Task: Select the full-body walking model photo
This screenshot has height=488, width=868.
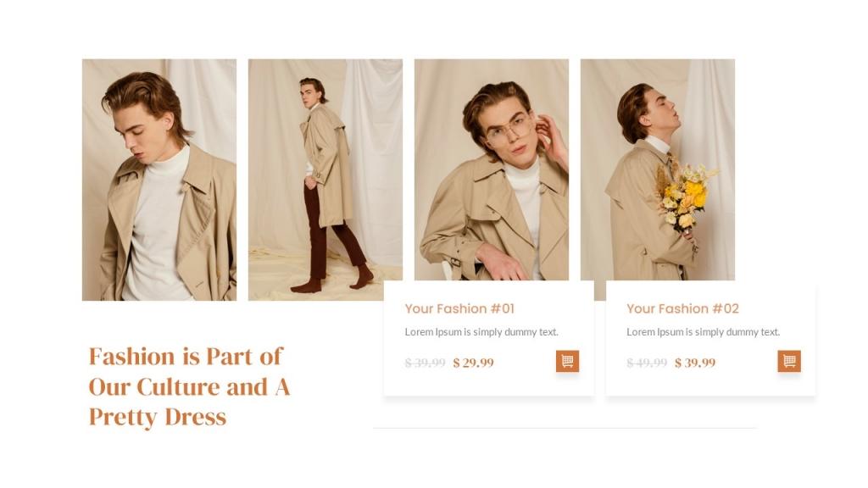Action: click(325, 180)
